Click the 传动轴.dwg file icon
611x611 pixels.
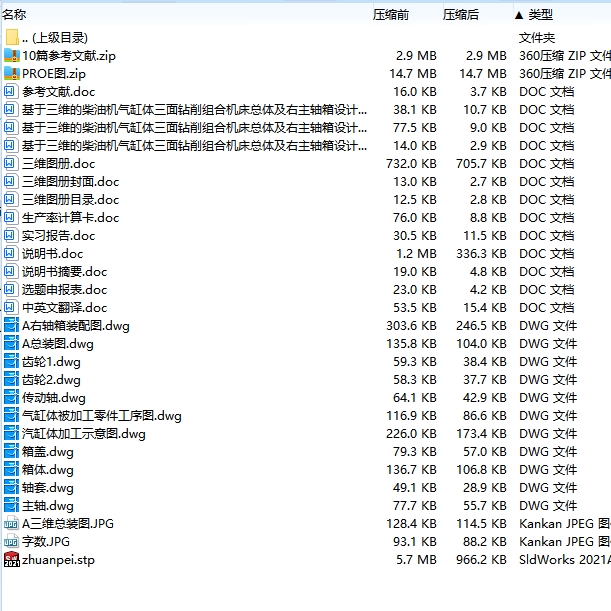[x=11, y=397]
